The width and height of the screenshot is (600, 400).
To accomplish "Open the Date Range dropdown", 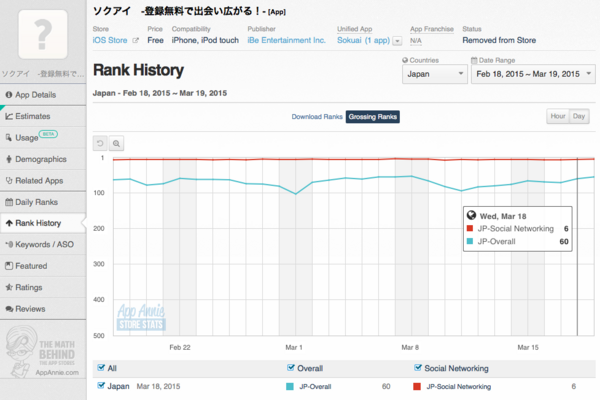I will pyautogui.click(x=533, y=74).
